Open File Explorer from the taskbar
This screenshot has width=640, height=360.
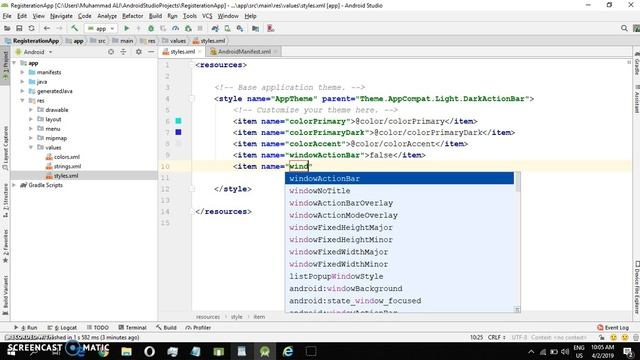[x=127, y=351]
